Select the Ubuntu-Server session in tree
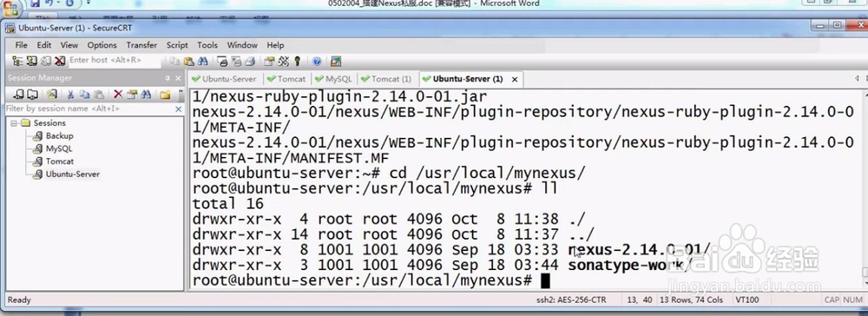This screenshot has width=868, height=316. pyautogui.click(x=67, y=174)
